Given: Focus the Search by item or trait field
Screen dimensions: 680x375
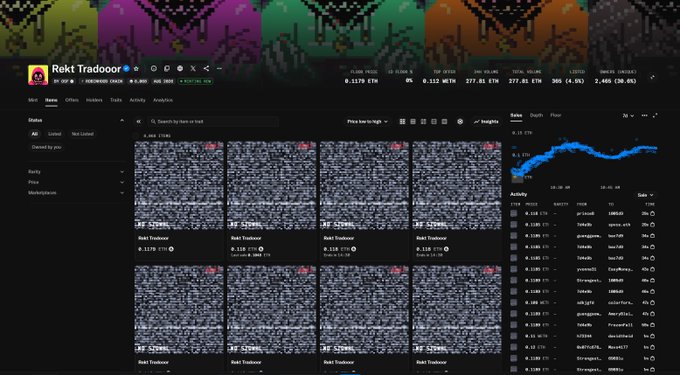Looking at the screenshot, I should pyautogui.click(x=212, y=122).
